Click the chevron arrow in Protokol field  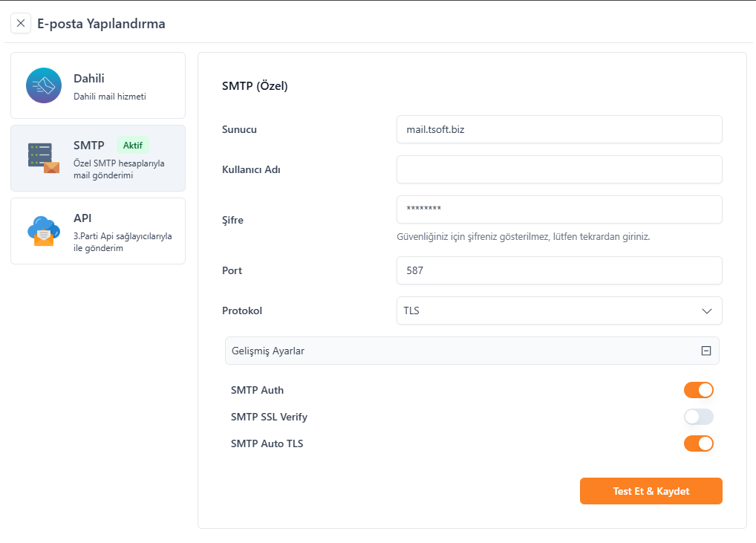point(707,311)
